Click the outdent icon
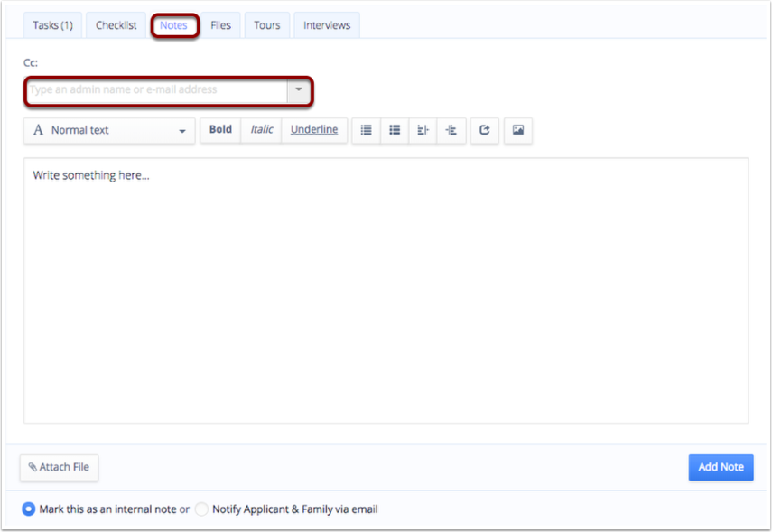 pos(423,130)
